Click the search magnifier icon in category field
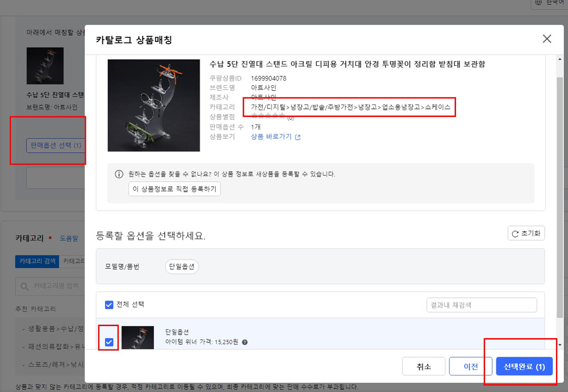The width and height of the screenshot is (568, 392). pyautogui.click(x=24, y=286)
